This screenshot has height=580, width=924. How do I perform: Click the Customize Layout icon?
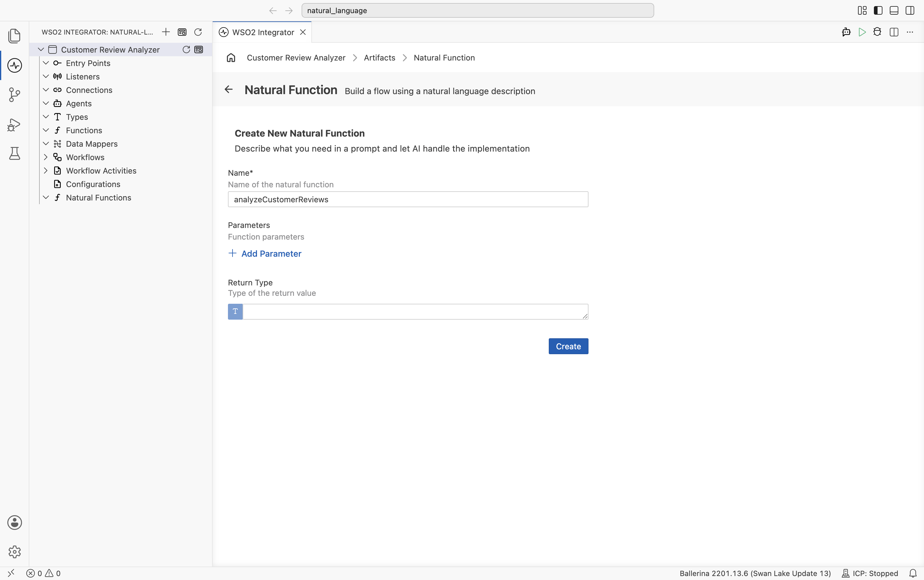(862, 10)
